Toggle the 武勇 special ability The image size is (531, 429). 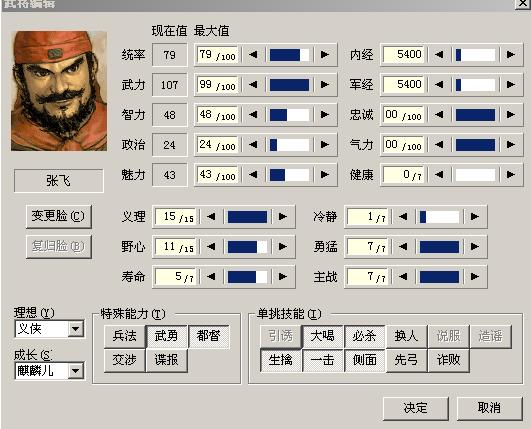tap(166, 336)
